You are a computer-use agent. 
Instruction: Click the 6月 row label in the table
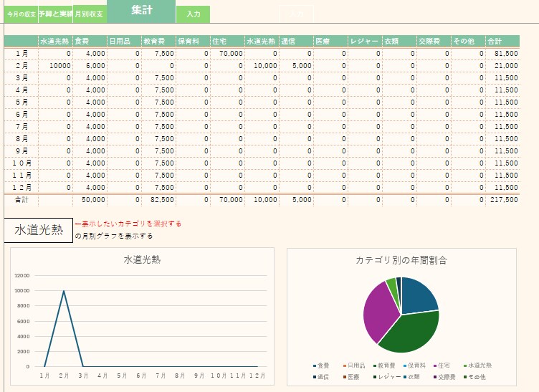(x=22, y=115)
